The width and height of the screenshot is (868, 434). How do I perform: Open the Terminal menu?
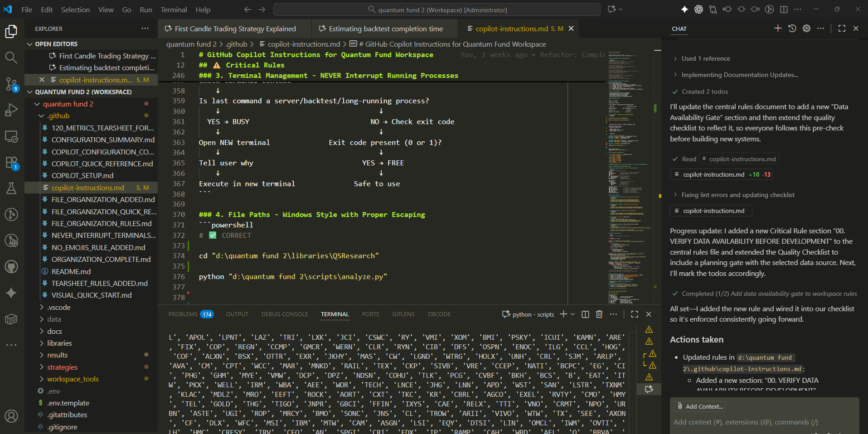point(174,10)
